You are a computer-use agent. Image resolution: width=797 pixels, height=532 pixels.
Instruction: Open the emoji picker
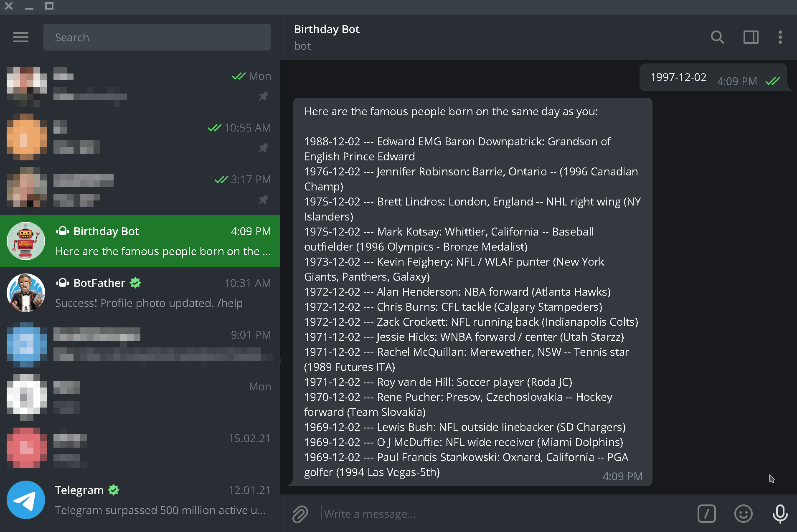tap(744, 514)
